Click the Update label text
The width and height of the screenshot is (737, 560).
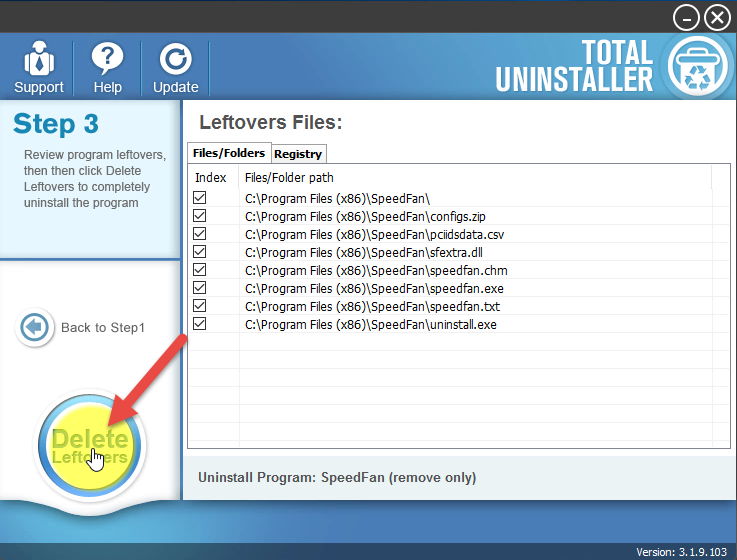pos(175,87)
